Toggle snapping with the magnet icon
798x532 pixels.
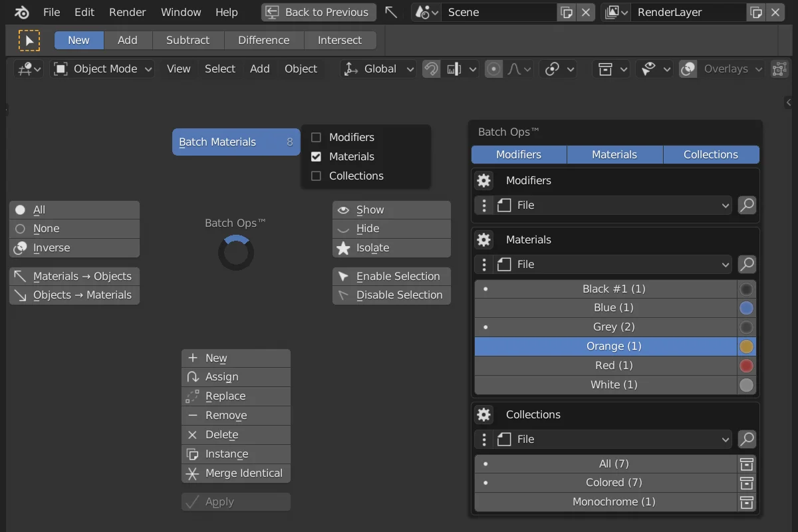coord(432,69)
